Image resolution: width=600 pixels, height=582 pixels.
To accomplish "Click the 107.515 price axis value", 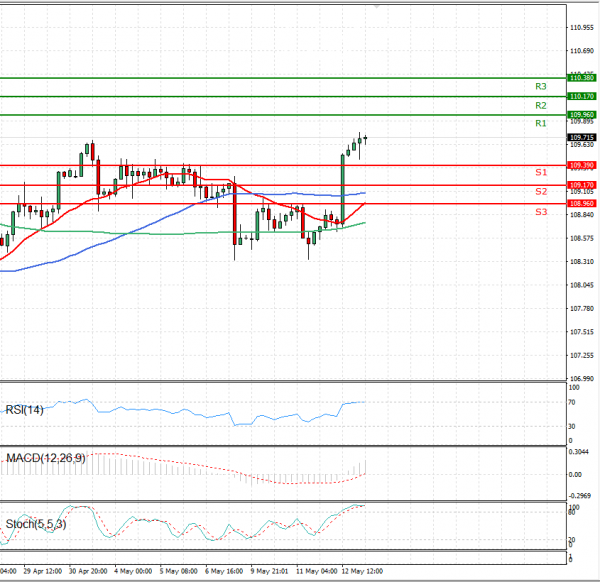I will [582, 332].
